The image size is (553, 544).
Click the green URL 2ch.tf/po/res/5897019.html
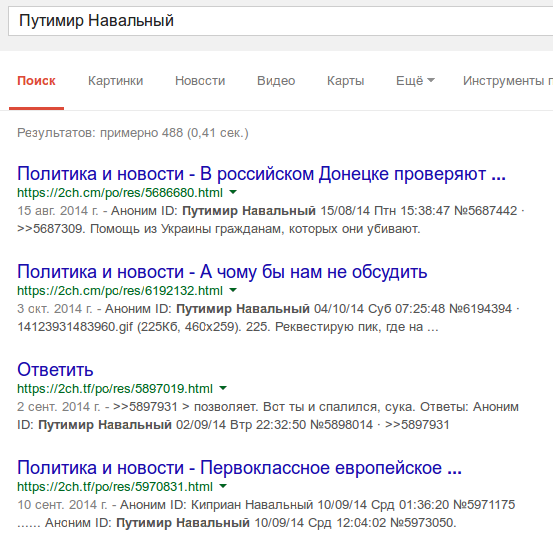[x=115, y=389]
